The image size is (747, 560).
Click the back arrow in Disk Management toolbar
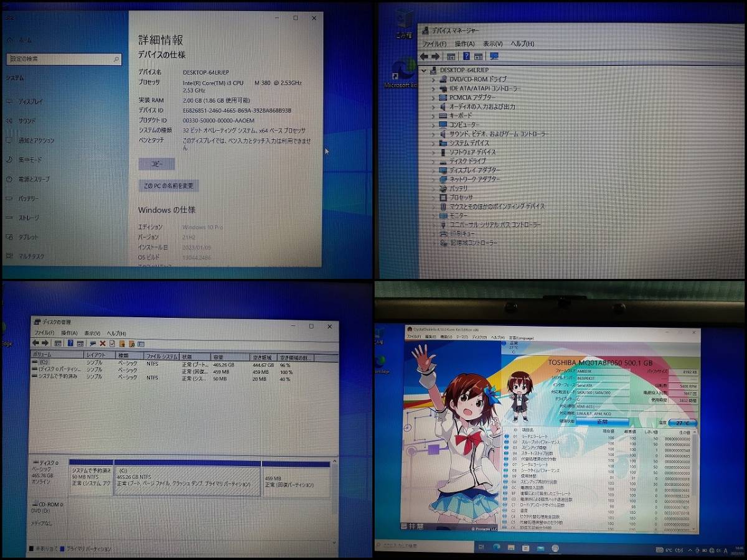coord(36,343)
